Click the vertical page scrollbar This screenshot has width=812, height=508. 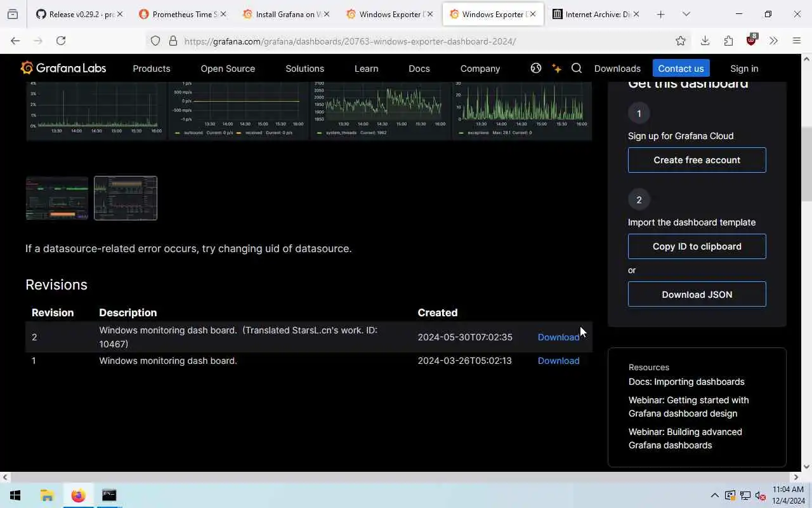(806, 165)
